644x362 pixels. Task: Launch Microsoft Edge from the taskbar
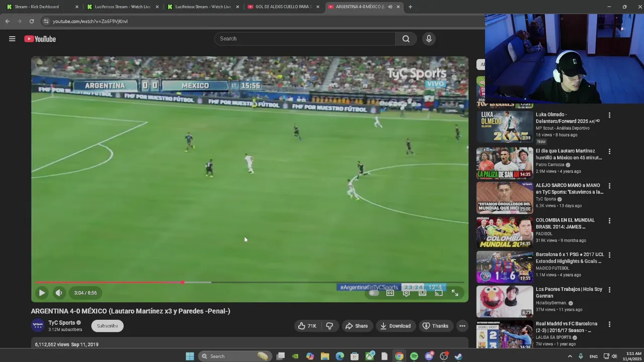pos(340,356)
